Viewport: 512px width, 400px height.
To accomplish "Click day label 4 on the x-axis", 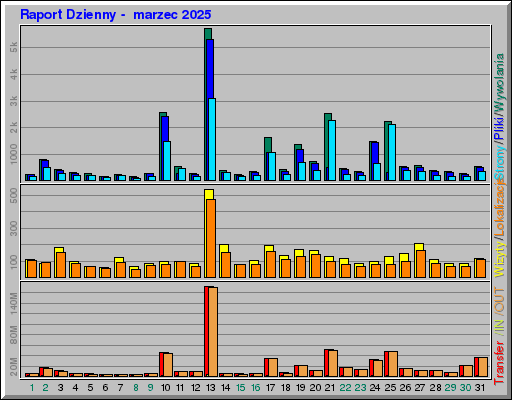I will 75,388.
